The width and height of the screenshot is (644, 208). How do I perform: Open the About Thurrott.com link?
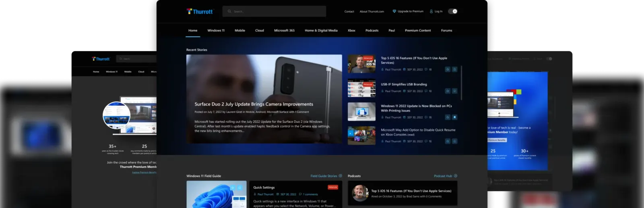click(372, 12)
